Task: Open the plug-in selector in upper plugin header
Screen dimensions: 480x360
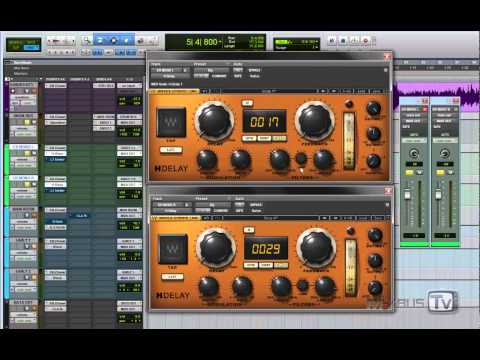Action: [x=170, y=76]
